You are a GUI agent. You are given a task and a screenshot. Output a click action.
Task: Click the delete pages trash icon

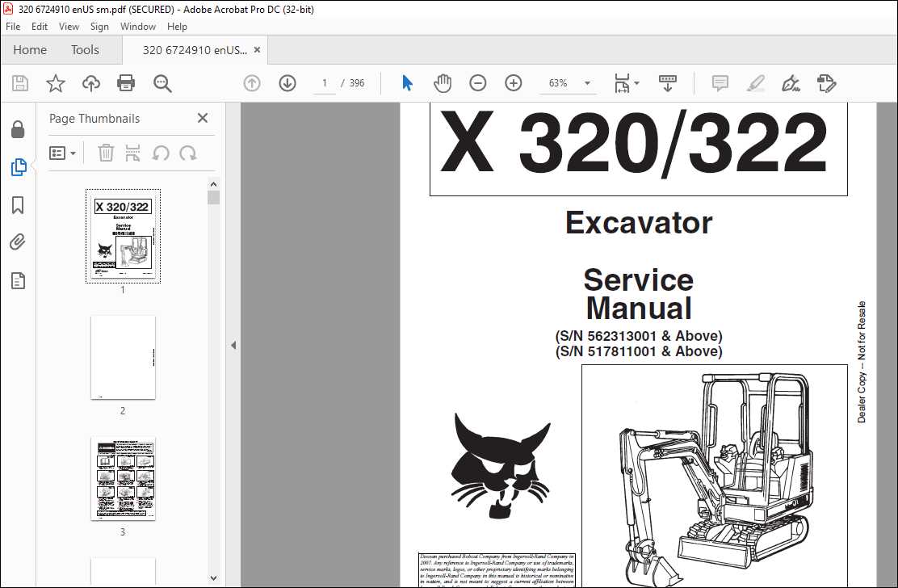[106, 153]
